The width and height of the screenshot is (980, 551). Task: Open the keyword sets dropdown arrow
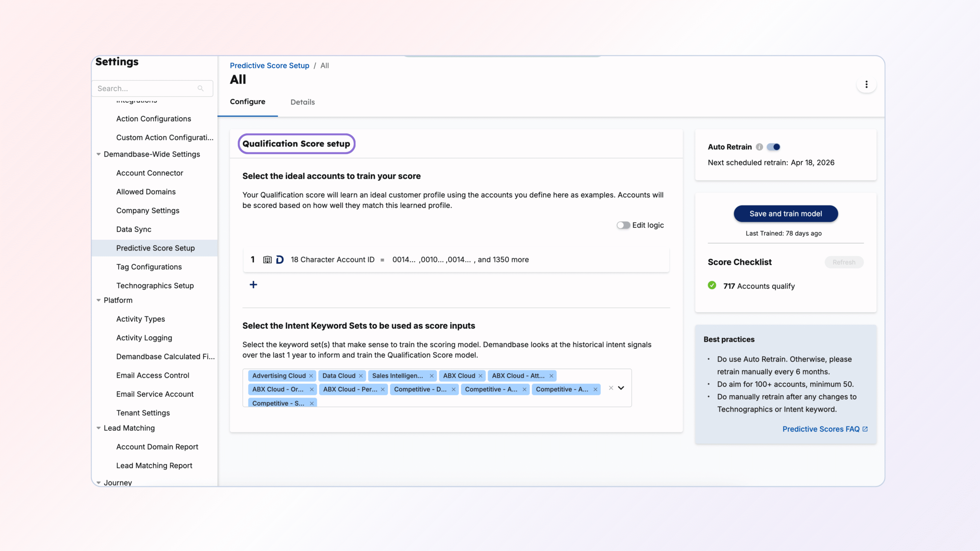(621, 388)
